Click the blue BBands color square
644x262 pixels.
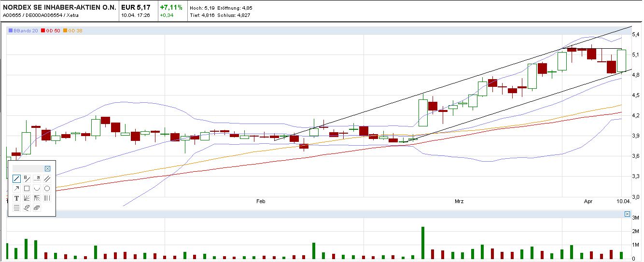coord(11,30)
